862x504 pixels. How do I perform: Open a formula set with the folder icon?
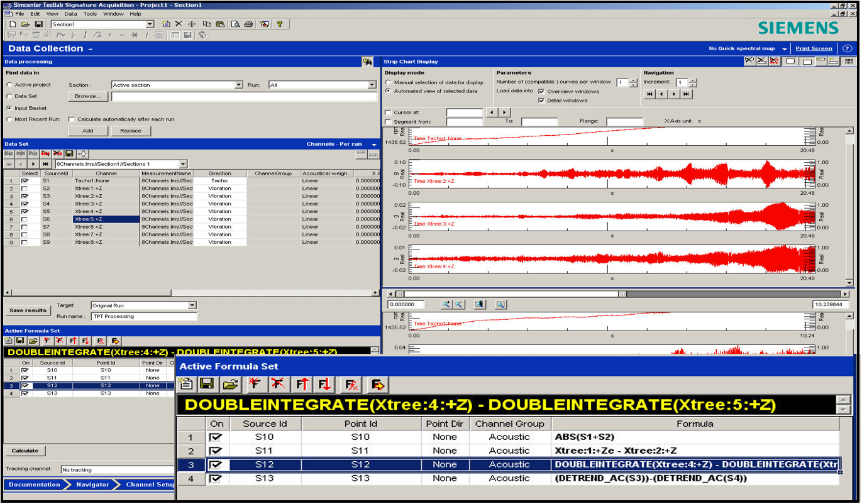(x=229, y=384)
